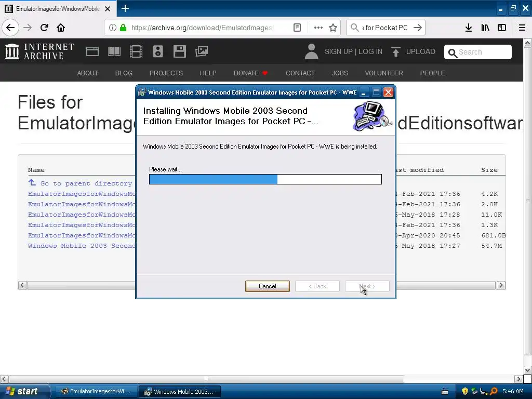Click file listing scrollbar left arrow
Viewport: 532px width, 399px height.
tap(22, 285)
